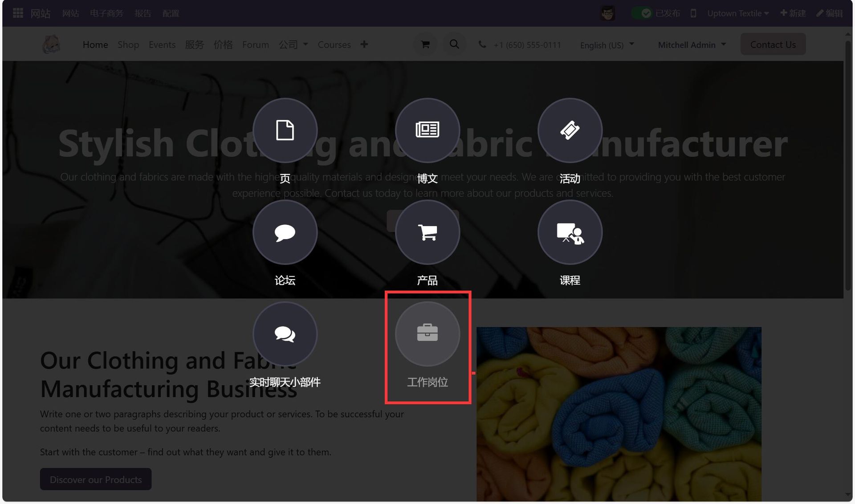Viewport: 855px width, 504px height.
Task: Click the plus icon after Courses
Action: click(x=364, y=45)
